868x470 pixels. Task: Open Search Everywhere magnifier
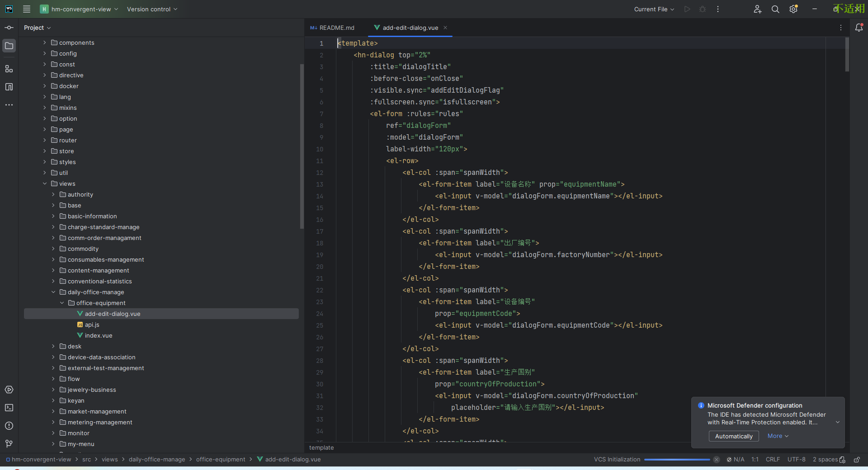(775, 9)
